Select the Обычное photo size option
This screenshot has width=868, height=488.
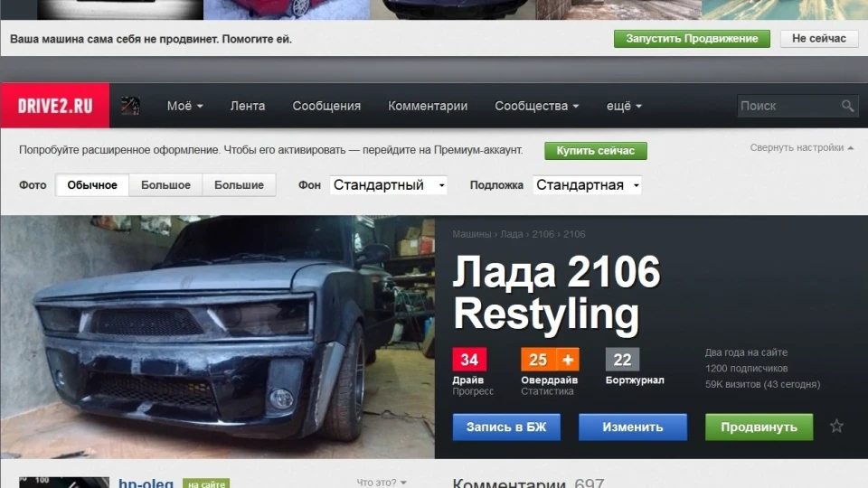(x=92, y=184)
